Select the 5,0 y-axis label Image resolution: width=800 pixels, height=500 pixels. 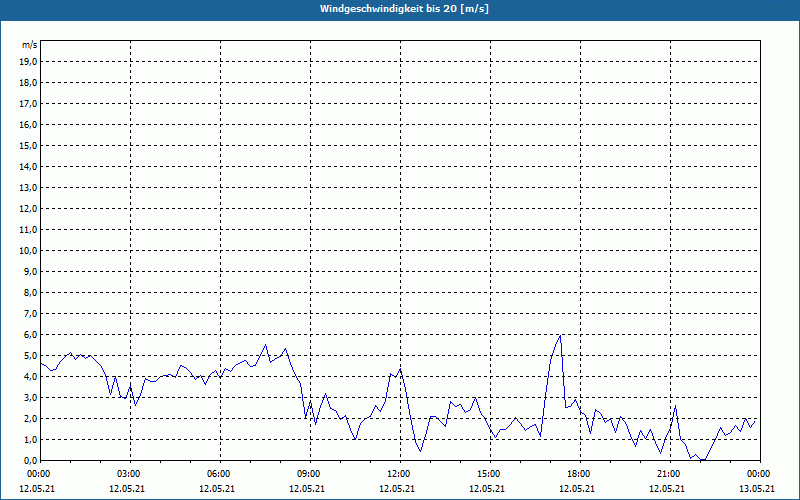(x=30, y=355)
